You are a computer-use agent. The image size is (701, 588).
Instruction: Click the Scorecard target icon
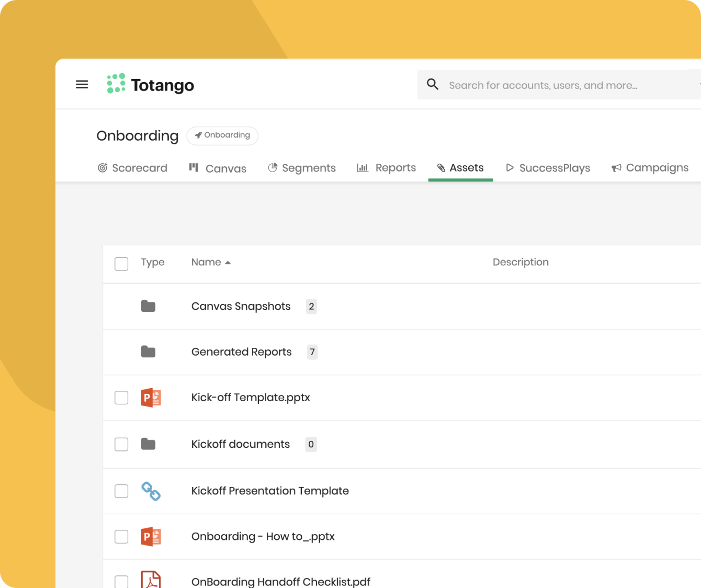pos(103,168)
